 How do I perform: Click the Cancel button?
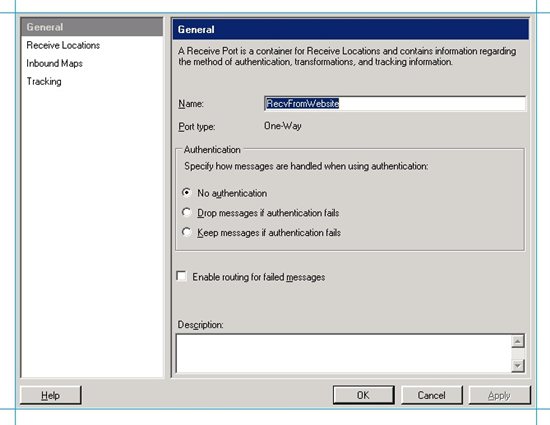pyautogui.click(x=431, y=395)
